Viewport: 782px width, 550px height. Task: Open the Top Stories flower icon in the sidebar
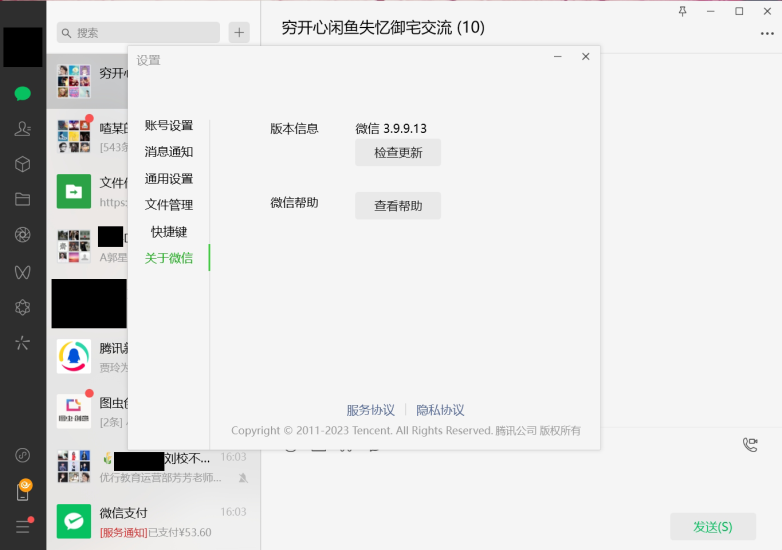click(22, 308)
